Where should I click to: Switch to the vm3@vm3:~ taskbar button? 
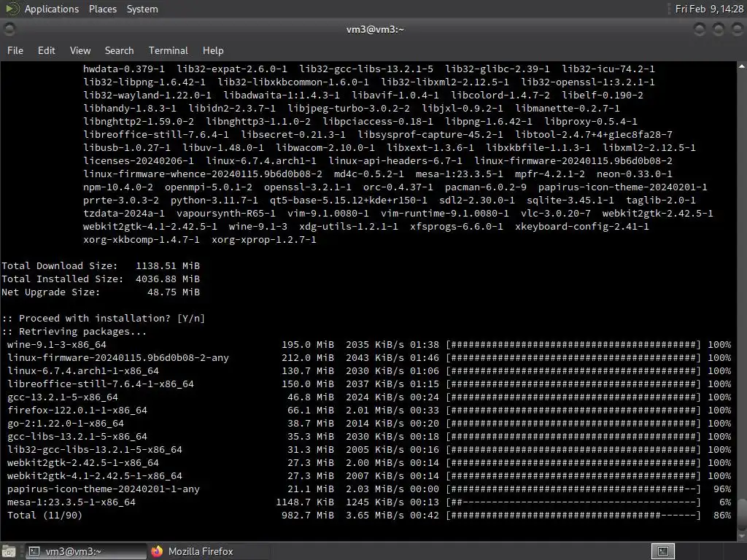[x=86, y=551]
